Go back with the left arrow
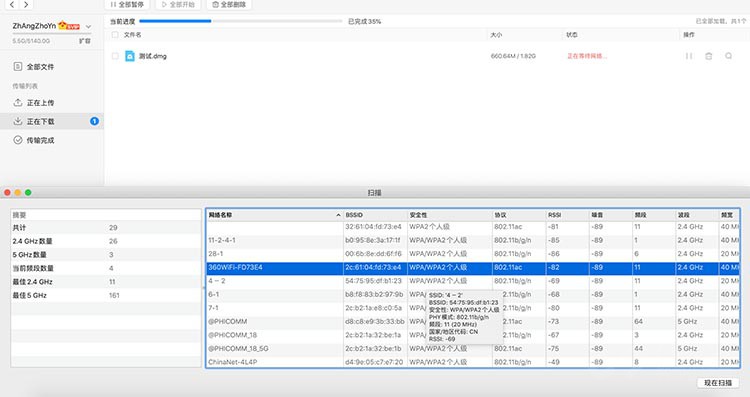The height and width of the screenshot is (397, 750). coord(12,4)
